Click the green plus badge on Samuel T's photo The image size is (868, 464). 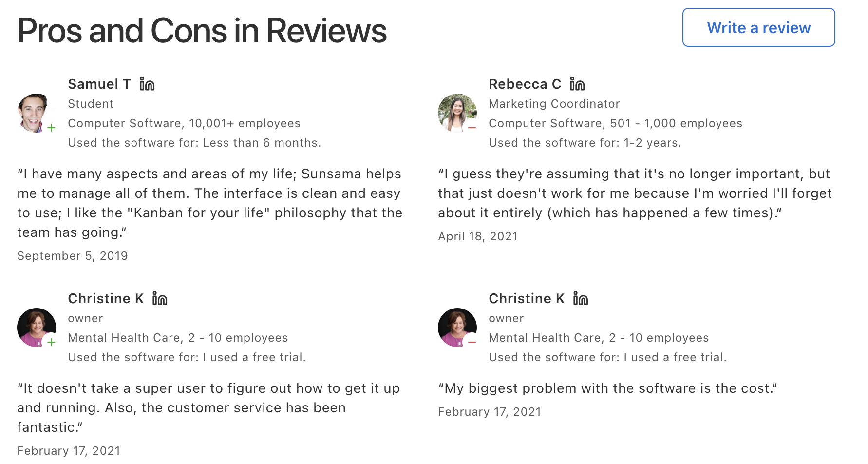pyautogui.click(x=51, y=128)
